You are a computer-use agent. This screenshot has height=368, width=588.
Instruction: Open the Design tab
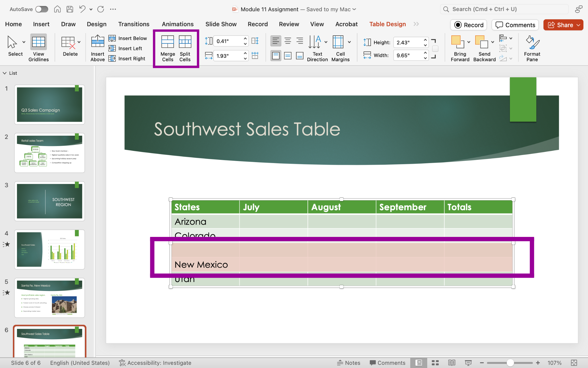click(x=97, y=24)
